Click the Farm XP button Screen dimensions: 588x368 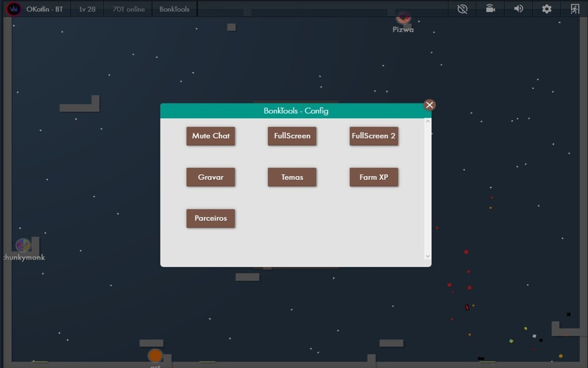click(x=374, y=177)
